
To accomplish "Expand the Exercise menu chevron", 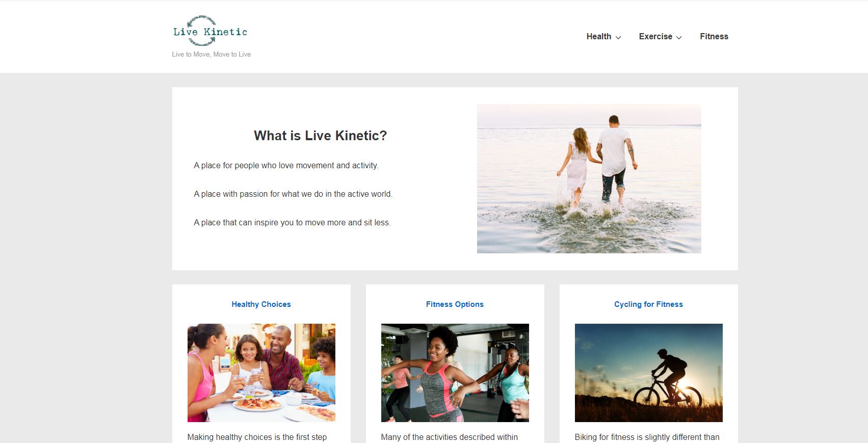I will [679, 37].
